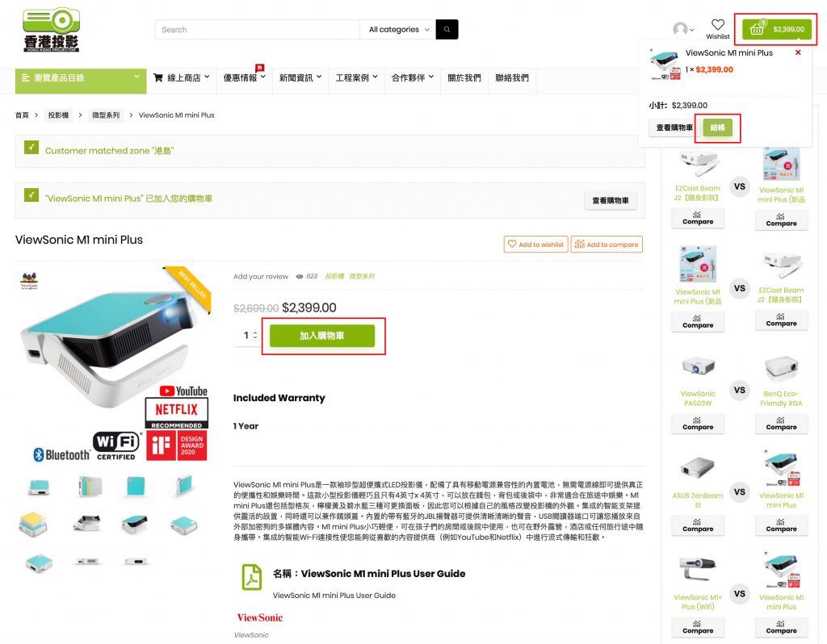The image size is (827, 644).
Task: Select the yellow panel projector thumbnail
Action: [x=34, y=523]
